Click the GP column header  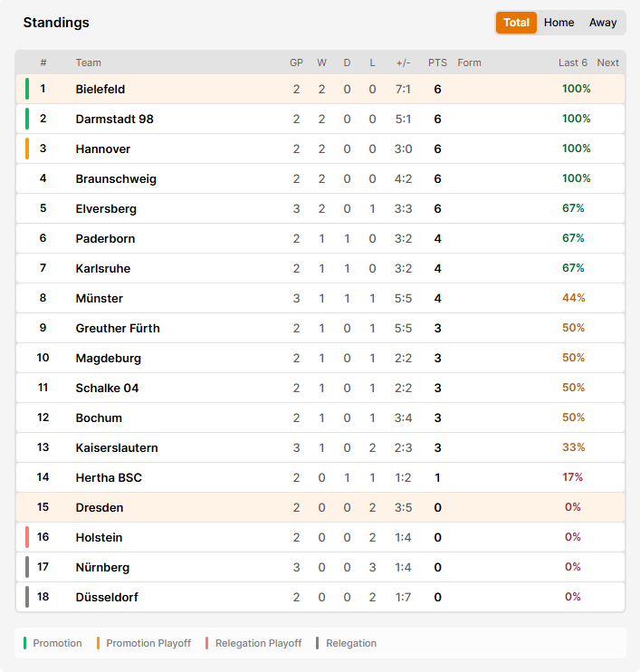pyautogui.click(x=296, y=62)
